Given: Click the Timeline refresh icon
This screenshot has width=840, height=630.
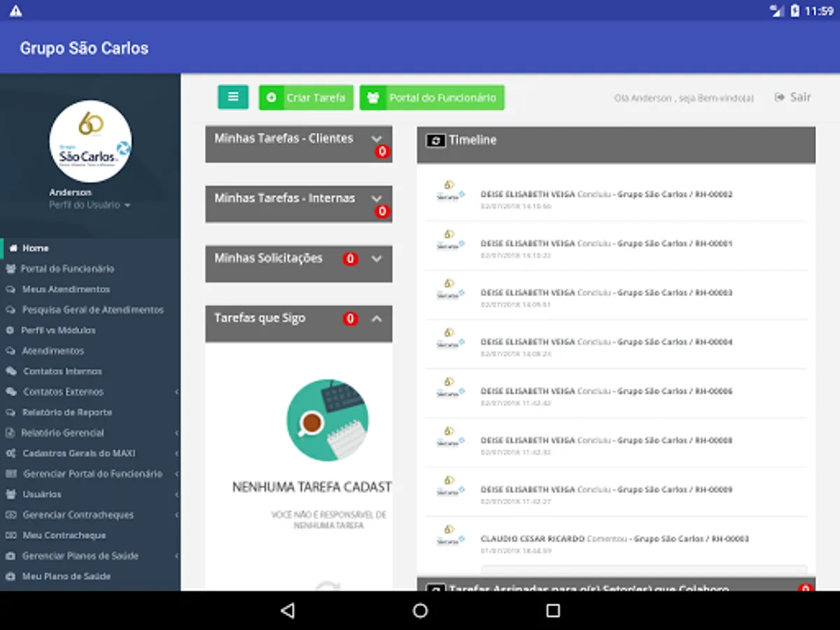Looking at the screenshot, I should pyautogui.click(x=435, y=141).
